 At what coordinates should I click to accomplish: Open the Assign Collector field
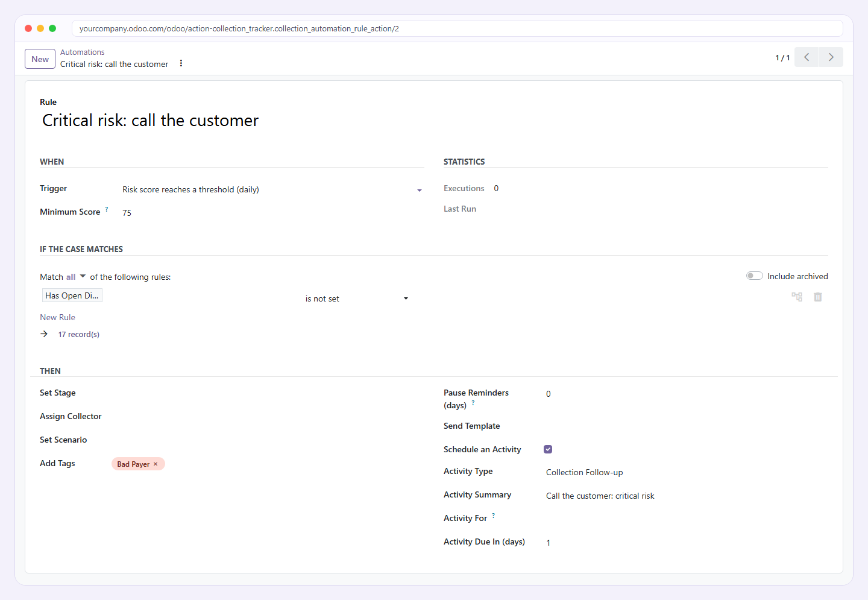266,417
